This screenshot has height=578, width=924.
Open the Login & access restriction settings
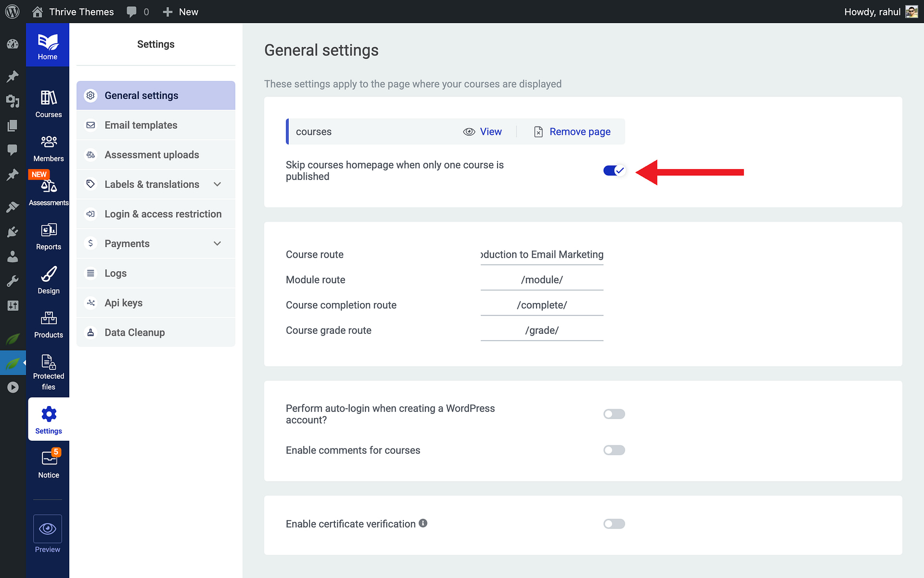pyautogui.click(x=155, y=214)
